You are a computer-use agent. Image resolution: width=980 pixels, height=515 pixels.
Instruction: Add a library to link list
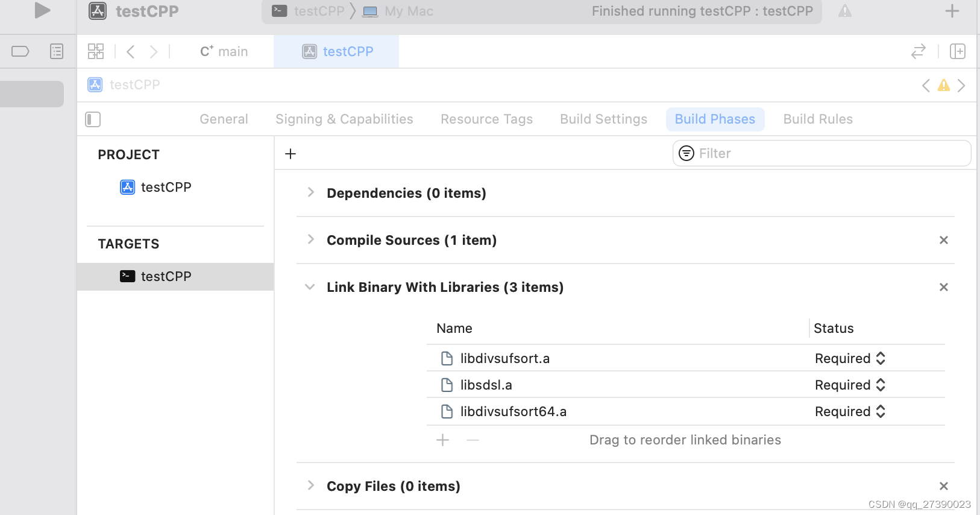[443, 440]
